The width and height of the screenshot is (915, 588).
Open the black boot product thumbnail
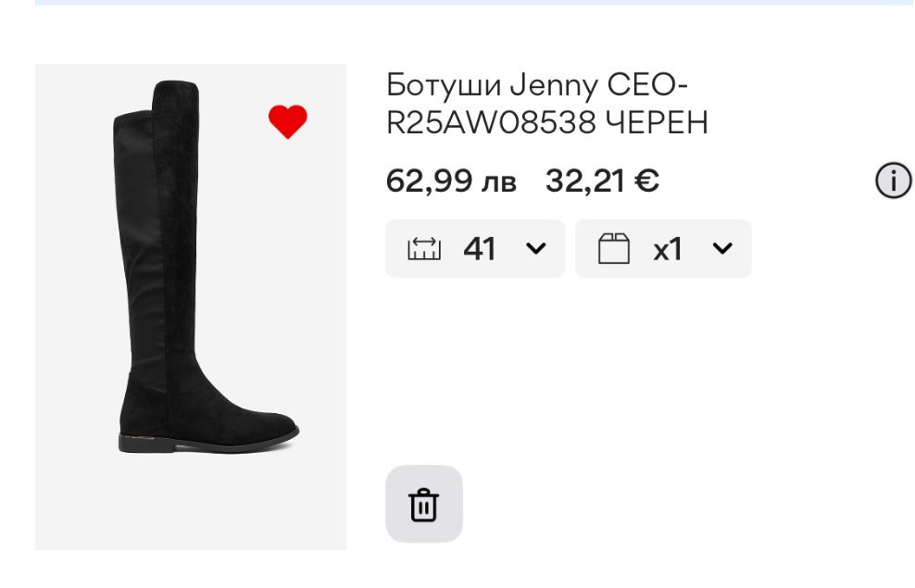(191, 307)
